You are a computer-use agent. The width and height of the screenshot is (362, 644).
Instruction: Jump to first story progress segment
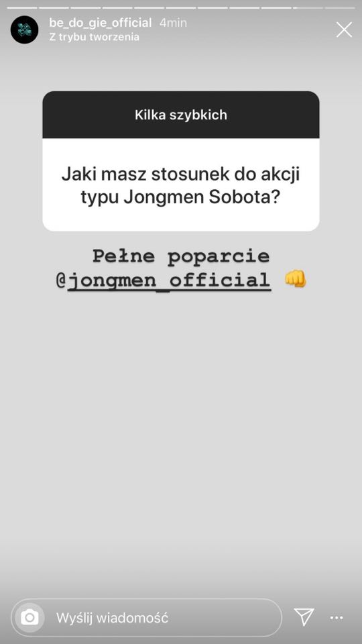[x=22, y=7]
